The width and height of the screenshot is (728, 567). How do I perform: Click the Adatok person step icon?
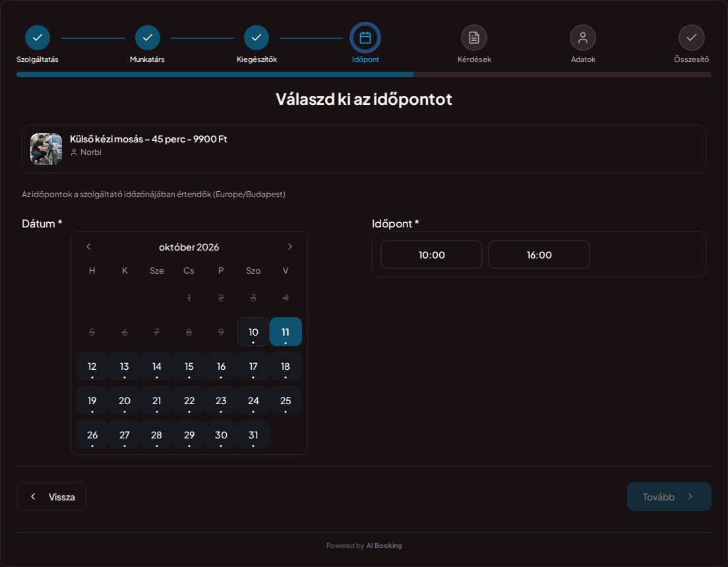pyautogui.click(x=583, y=38)
